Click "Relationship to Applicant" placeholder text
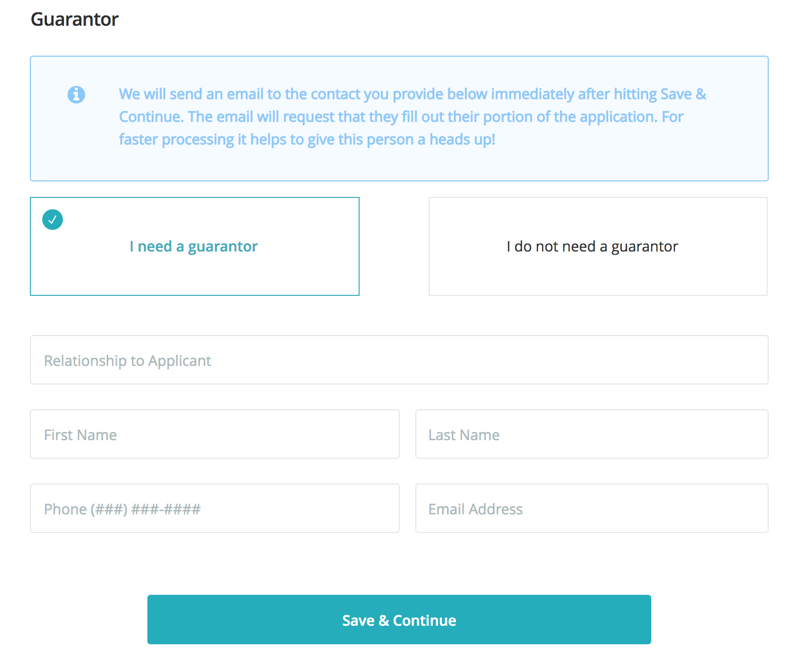 127,361
